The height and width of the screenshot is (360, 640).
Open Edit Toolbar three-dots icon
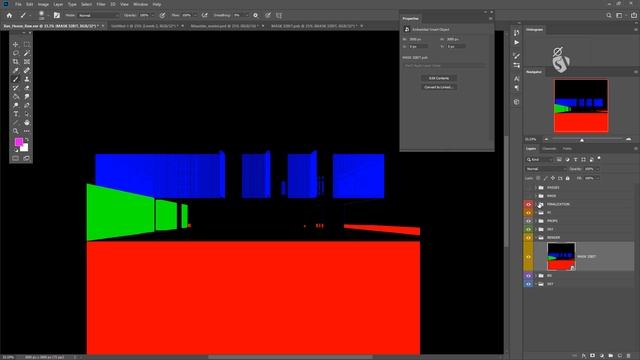click(27, 131)
